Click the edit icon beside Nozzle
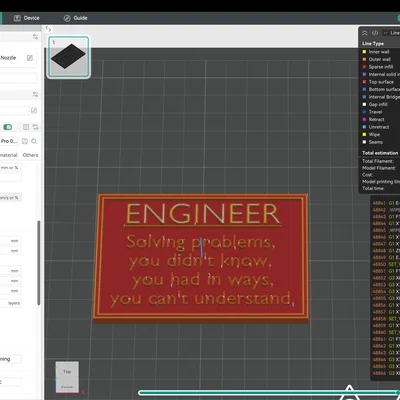 pyautogui.click(x=30, y=58)
